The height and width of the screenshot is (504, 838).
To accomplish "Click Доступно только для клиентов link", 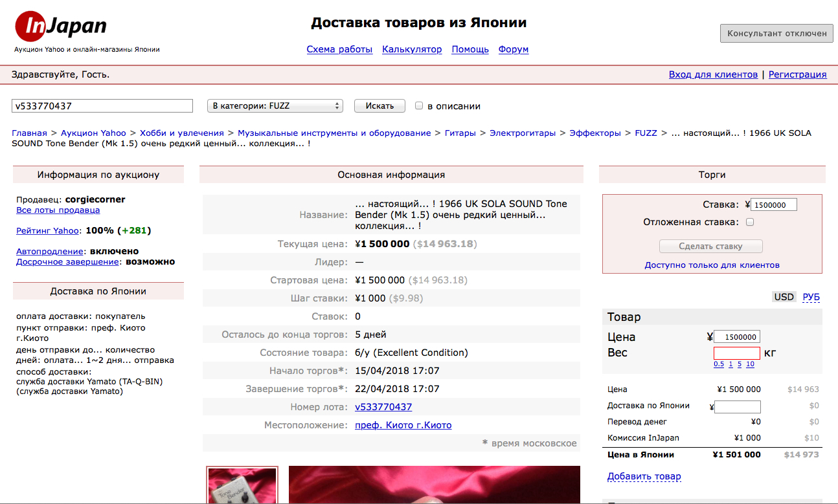I will click(x=712, y=265).
